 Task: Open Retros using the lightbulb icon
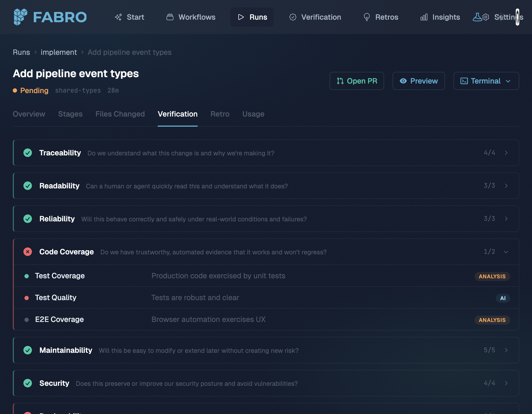click(x=367, y=17)
